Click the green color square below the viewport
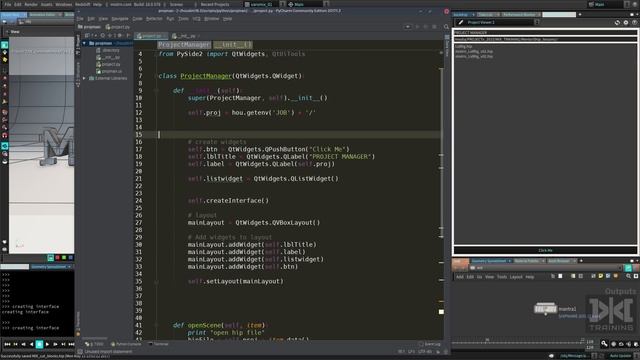640x360 pixels. (x=64, y=258)
